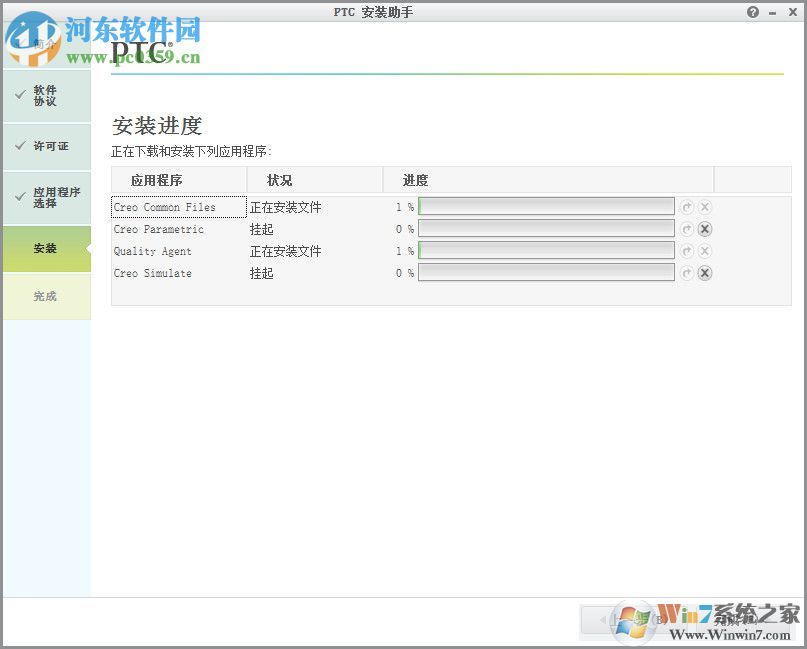Click Creo Common Files progress bar

[x=546, y=206]
